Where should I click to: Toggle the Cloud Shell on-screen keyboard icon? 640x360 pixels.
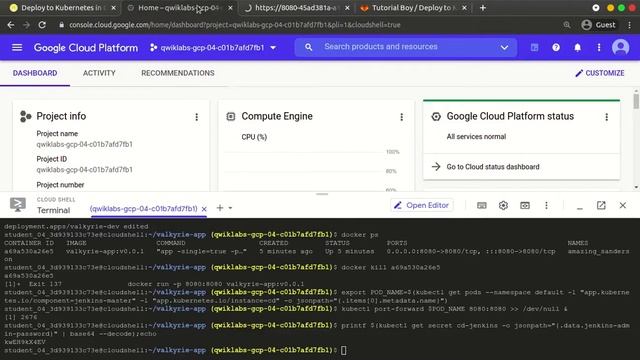coord(482,205)
